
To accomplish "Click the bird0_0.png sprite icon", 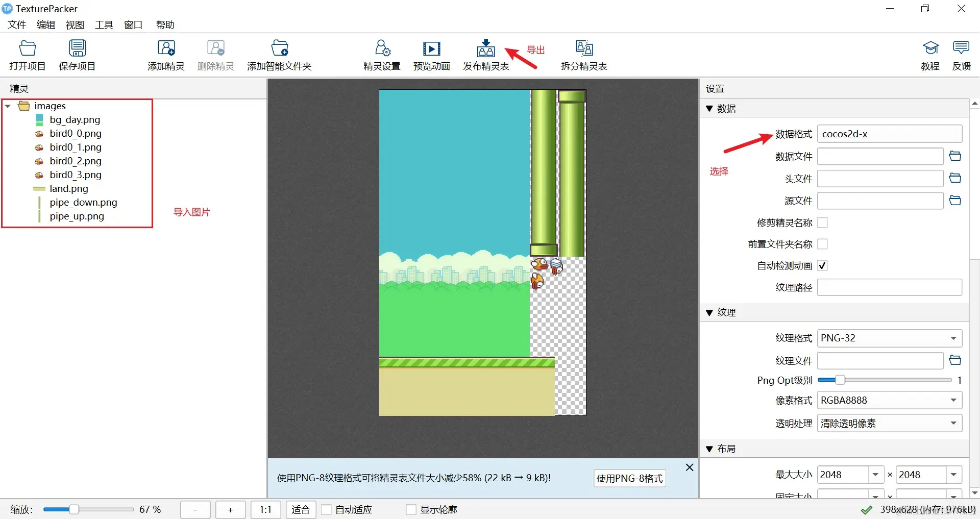I will pos(39,134).
